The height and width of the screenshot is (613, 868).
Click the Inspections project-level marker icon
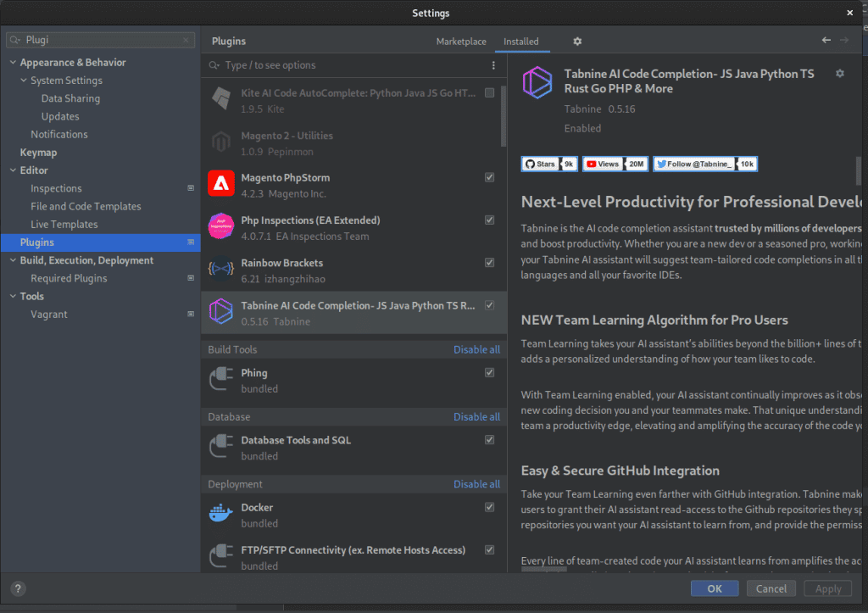(191, 188)
